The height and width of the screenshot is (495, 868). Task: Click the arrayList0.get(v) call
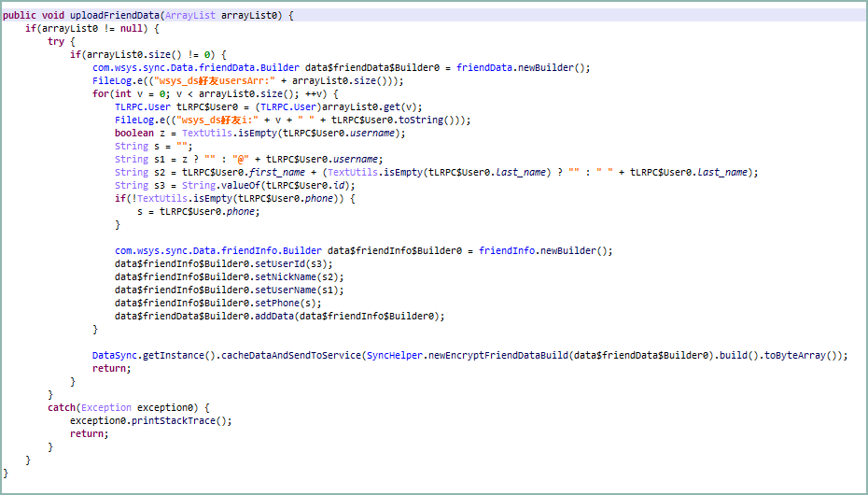click(372, 106)
